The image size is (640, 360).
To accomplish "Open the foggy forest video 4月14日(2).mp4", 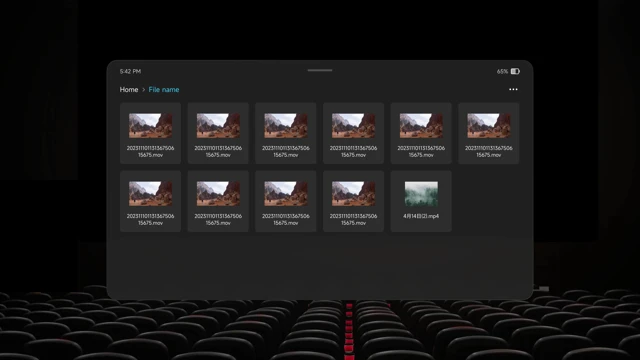I will [x=421, y=201].
